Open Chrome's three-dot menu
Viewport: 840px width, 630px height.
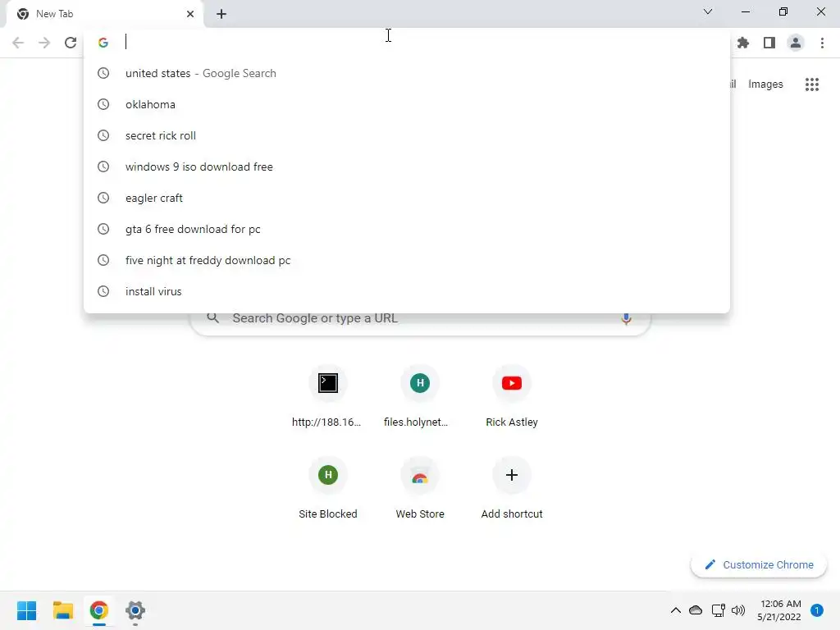(822, 43)
